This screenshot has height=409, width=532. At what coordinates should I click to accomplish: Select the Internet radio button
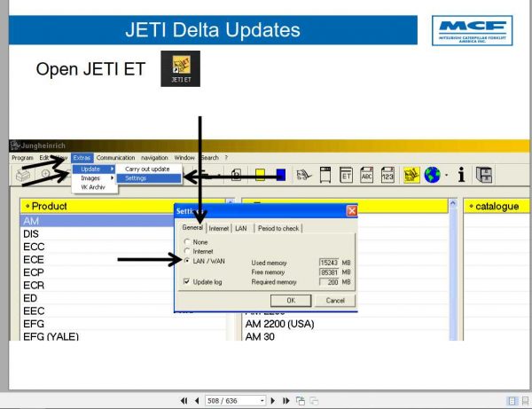point(186,251)
